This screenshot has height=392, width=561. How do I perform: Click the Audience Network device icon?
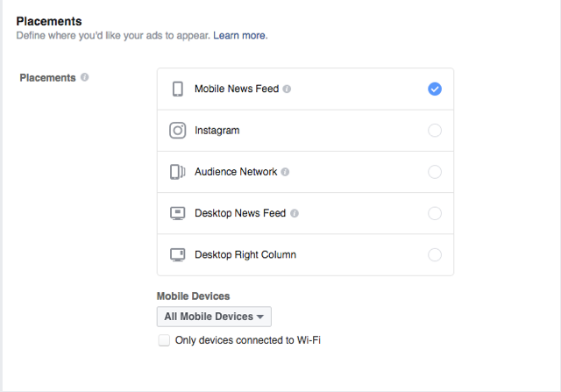point(178,172)
